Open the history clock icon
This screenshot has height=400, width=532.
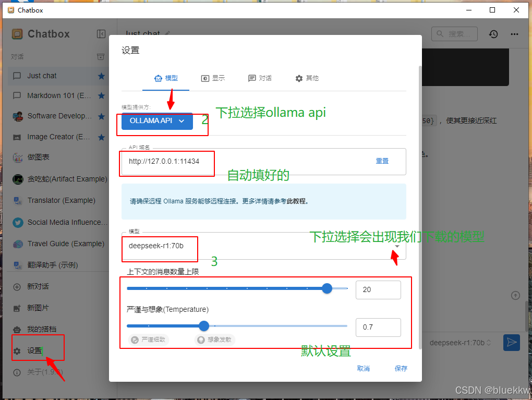(493, 34)
